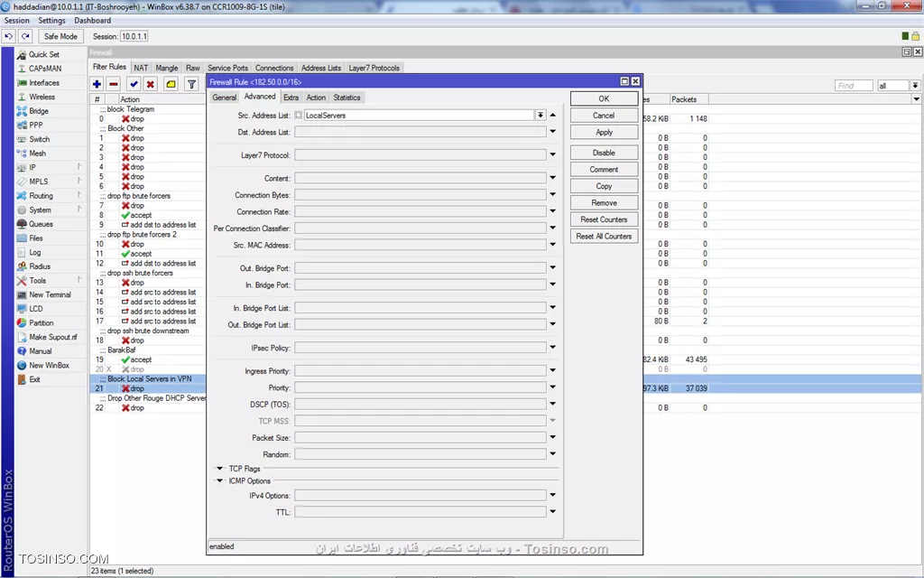Click Cancel in Firewall Rule dialog
Image resolution: width=924 pixels, height=578 pixels.
click(604, 116)
